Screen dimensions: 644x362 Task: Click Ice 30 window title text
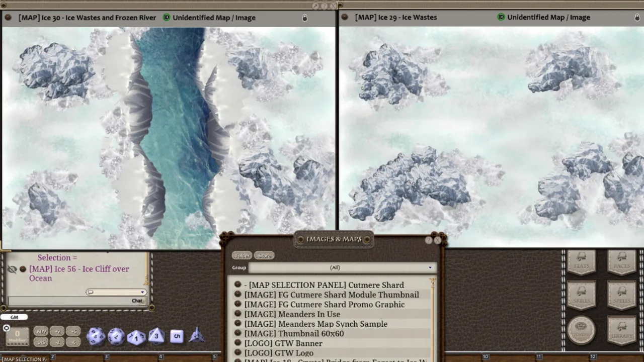tap(87, 18)
